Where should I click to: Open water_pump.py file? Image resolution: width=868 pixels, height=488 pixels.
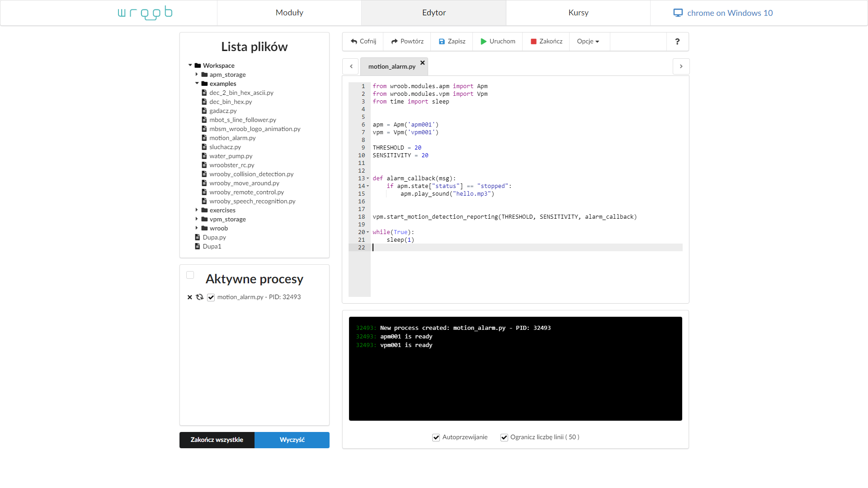[x=231, y=156]
